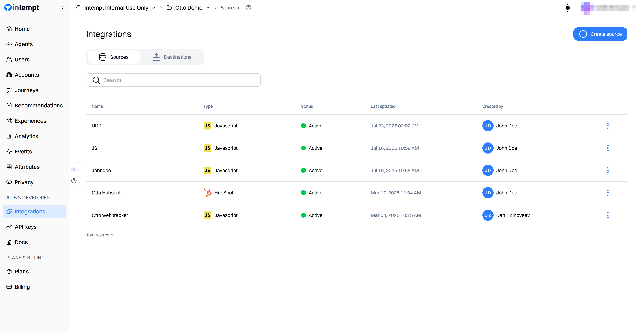
Task: Click the Active status in Otto Hubspot row
Action: [311, 193]
